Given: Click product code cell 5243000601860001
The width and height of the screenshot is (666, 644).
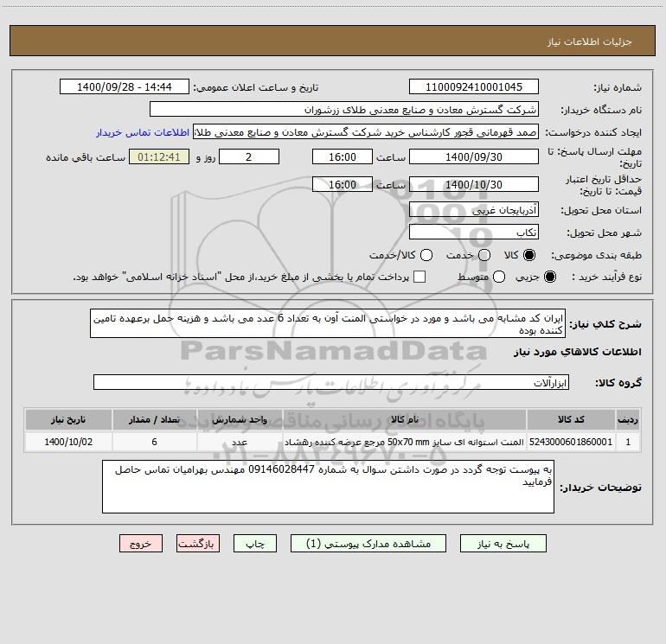Looking at the screenshot, I should 571,442.
